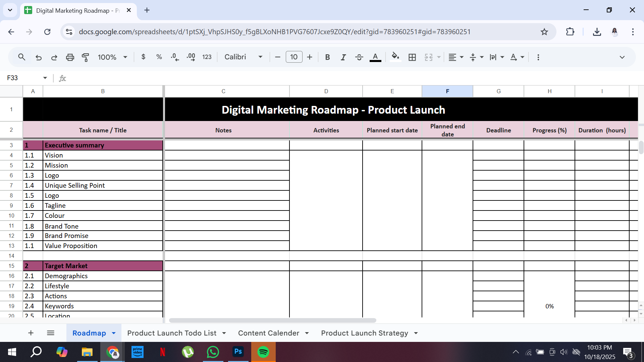Click the paint format icon
The width and height of the screenshot is (644, 362).
point(86,57)
